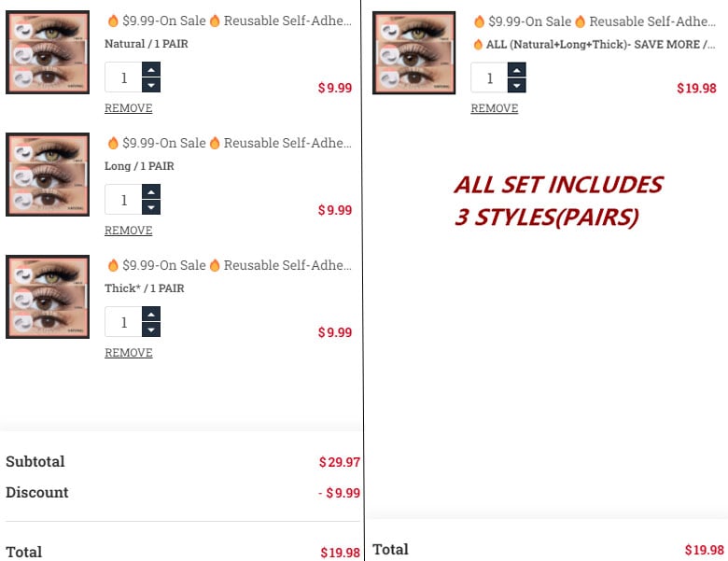Open Natural pair product thumbnail

coord(48,52)
